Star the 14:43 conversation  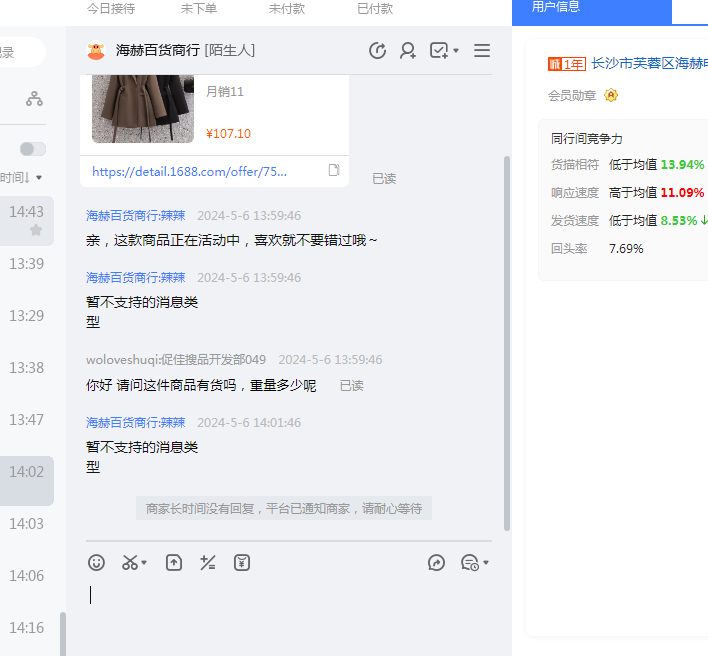(36, 230)
